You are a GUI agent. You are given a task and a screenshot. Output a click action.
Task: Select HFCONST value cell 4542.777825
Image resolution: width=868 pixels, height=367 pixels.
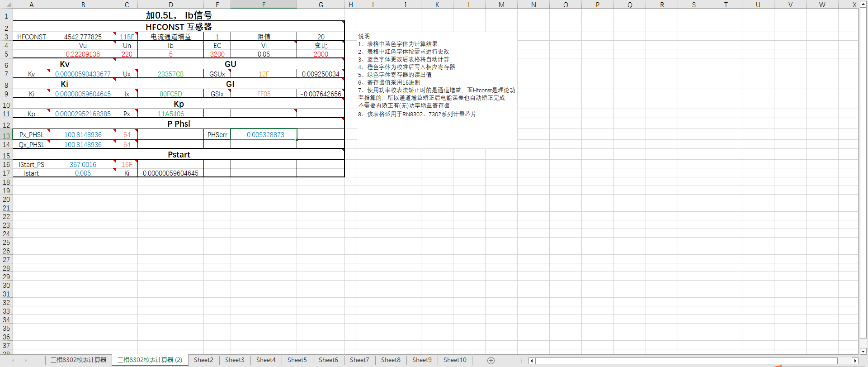83,37
